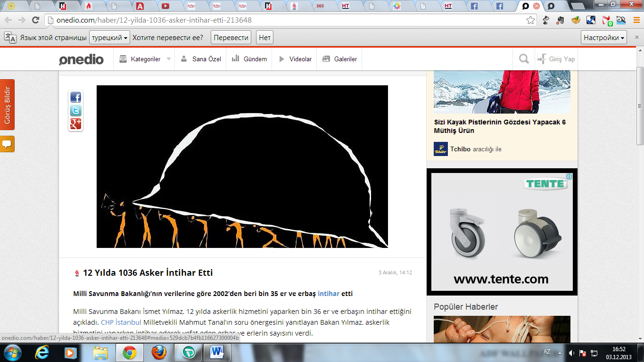Launch Firefox from the taskbar
Viewport: 644px width, 362px height.
coord(159,352)
